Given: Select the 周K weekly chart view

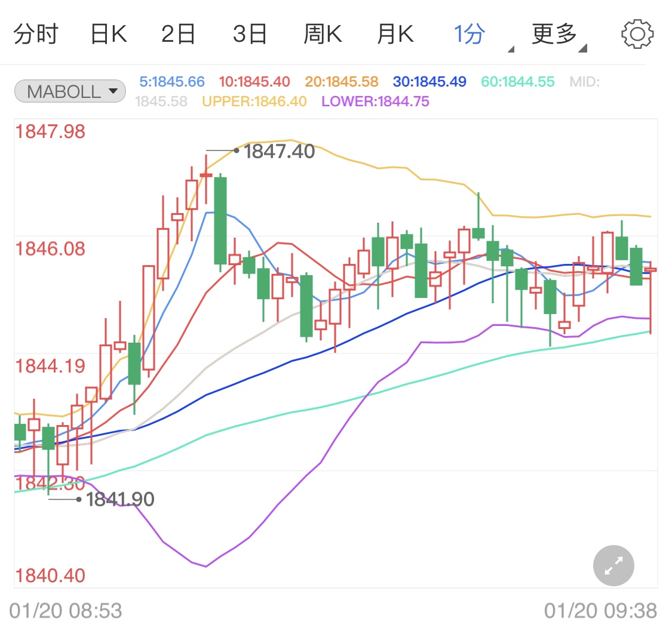Looking at the screenshot, I should tap(323, 34).
